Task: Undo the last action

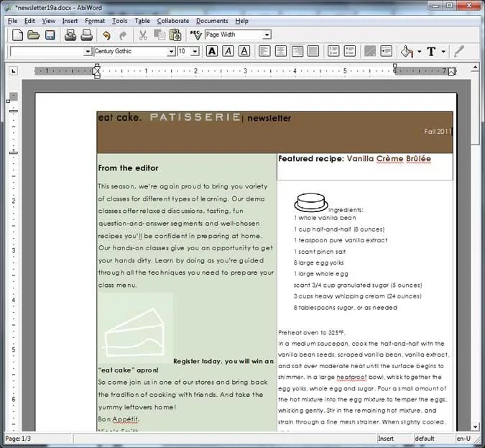Action: 107,35
